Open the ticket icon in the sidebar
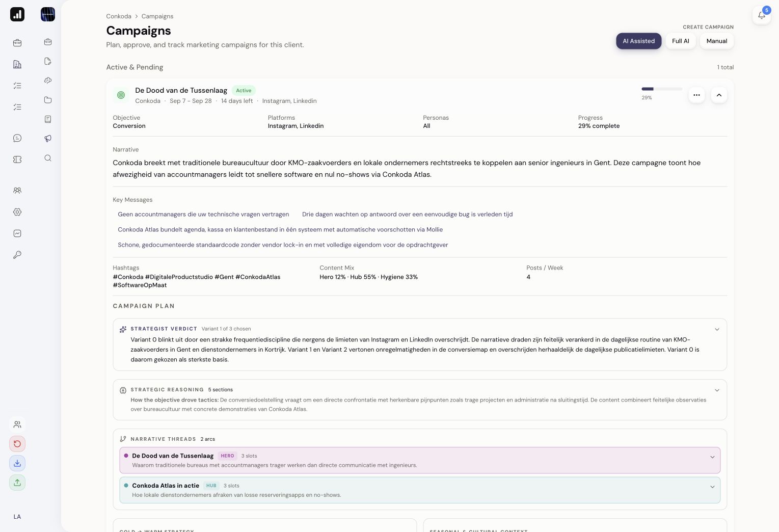This screenshot has width=779, height=532. (17, 159)
